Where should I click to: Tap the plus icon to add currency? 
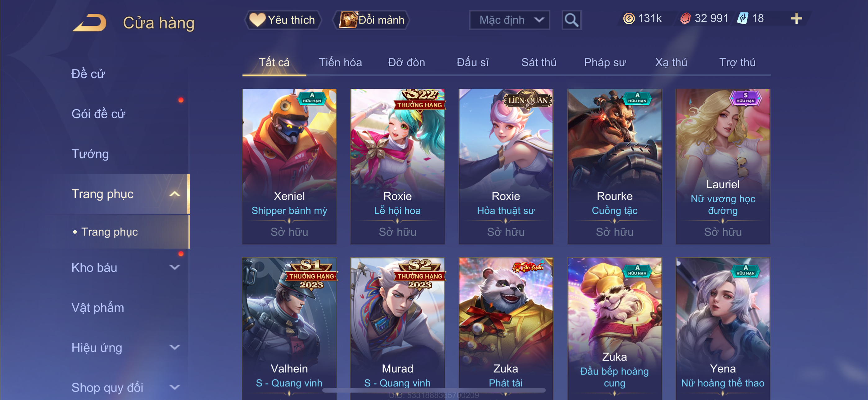[796, 19]
